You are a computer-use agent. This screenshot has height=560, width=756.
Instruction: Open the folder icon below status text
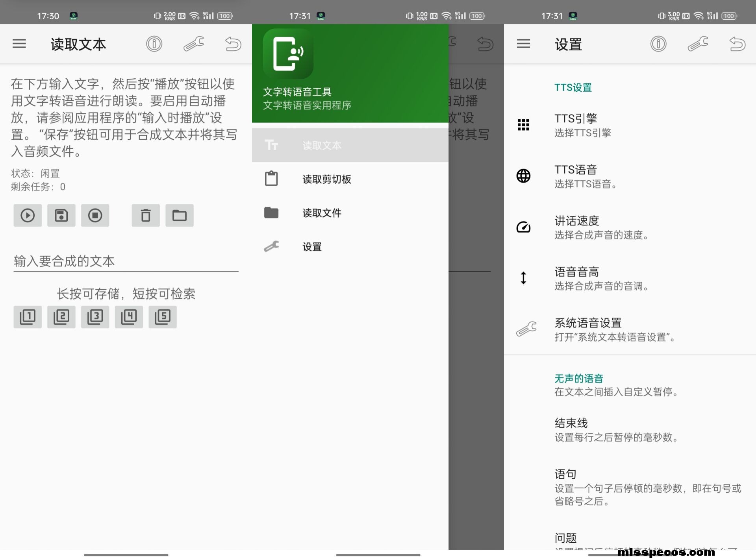point(180,215)
